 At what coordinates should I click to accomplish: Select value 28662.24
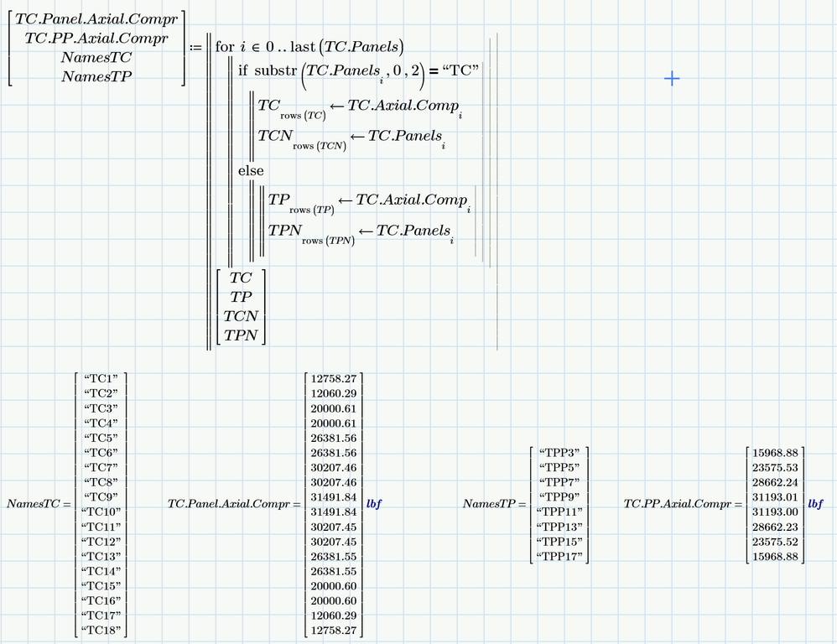775,482
